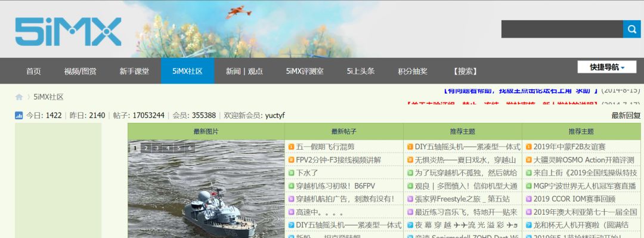644x238 pixels.
Task: Click purple icon beside 高速中。。。
Action: (291, 212)
